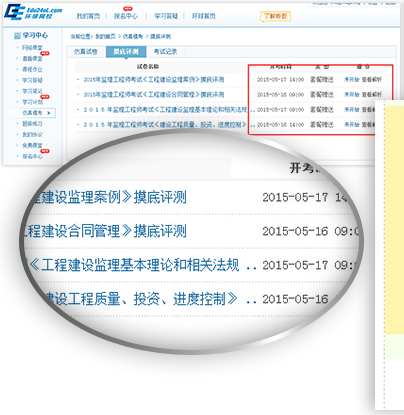Viewport: 404px width, 415px height.
Task: Open 环球首页 in top navigation
Action: tap(204, 16)
